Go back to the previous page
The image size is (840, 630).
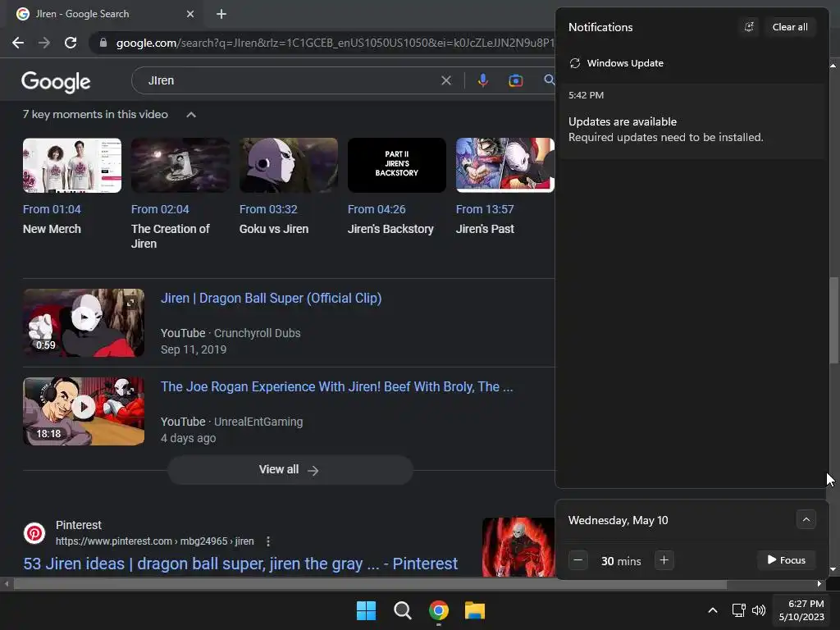(x=18, y=43)
